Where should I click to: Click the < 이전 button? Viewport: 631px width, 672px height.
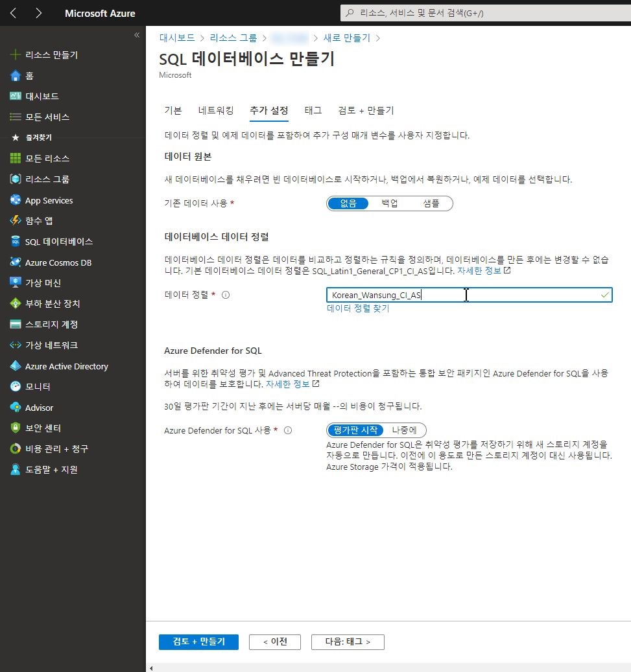pos(275,642)
